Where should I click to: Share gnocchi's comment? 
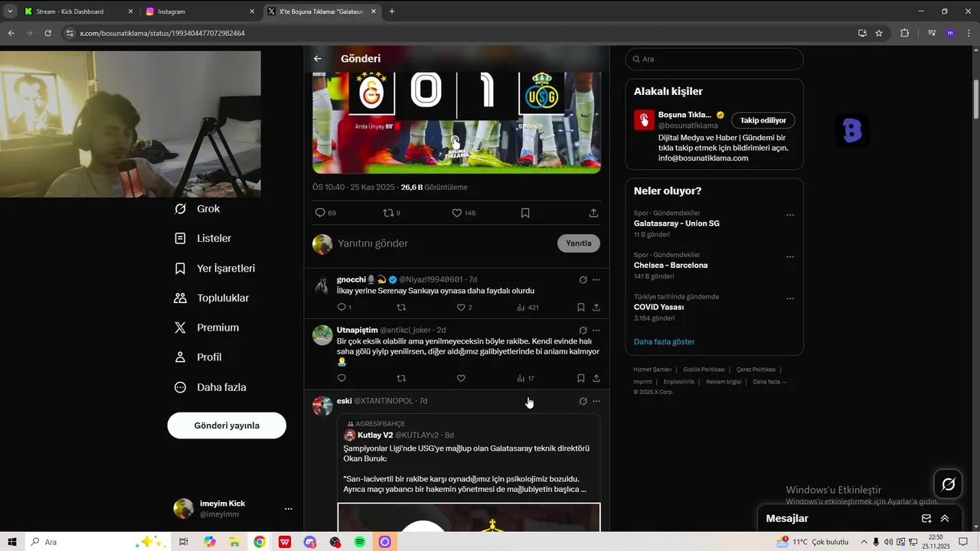pos(596,307)
